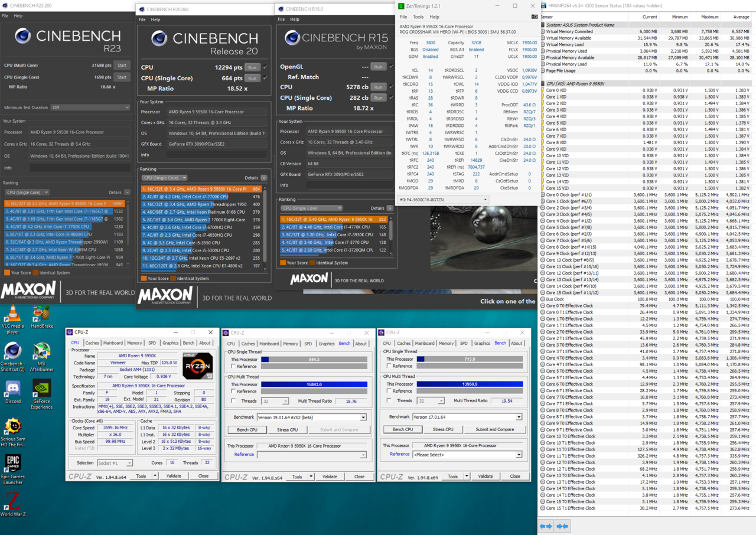
Task: Toggle Cinebench R20 CPU test checkbox
Action: tap(265, 67)
